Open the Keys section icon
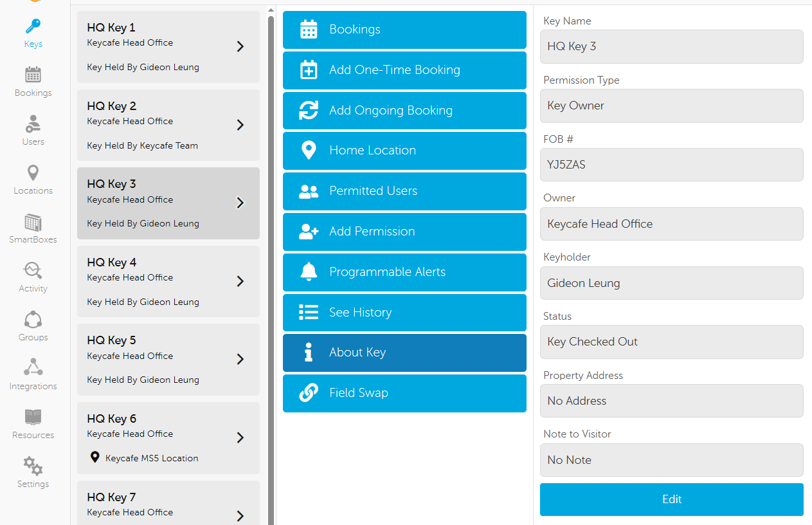 [x=33, y=26]
